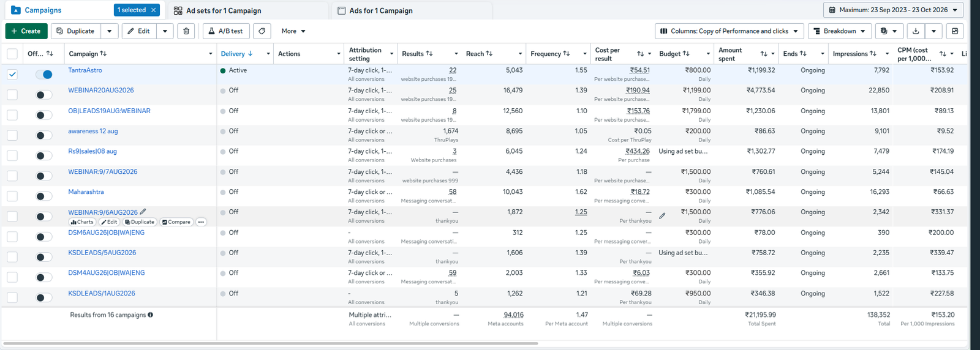Image resolution: width=980 pixels, height=350 pixels.
Task: Turn on the KSDLEADS/5AUG2026 toggle
Action: (x=43, y=257)
